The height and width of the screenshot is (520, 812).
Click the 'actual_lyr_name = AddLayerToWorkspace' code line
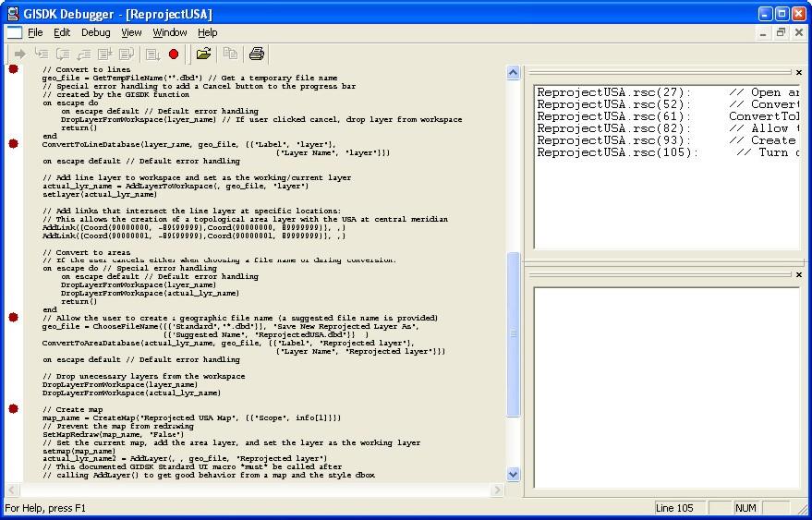click(175, 186)
